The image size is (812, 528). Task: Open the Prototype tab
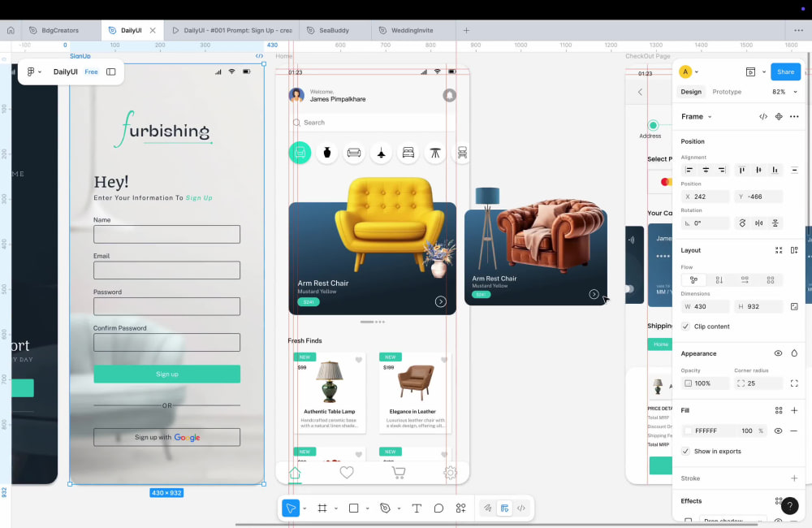pyautogui.click(x=727, y=92)
